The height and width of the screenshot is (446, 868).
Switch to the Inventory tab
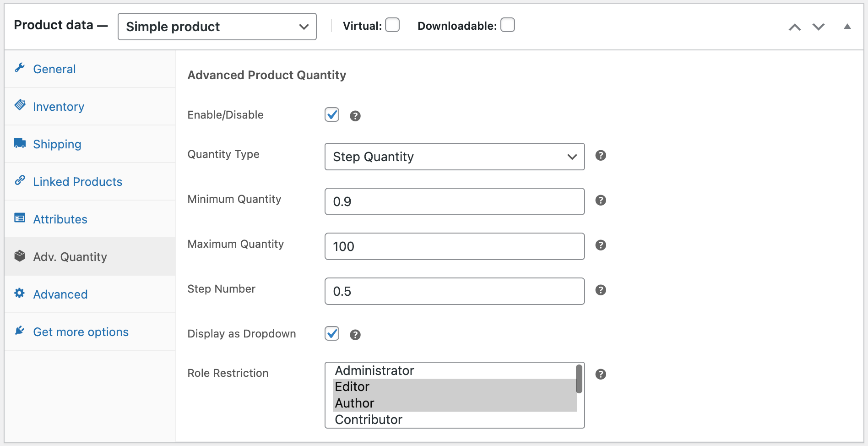[x=59, y=106]
